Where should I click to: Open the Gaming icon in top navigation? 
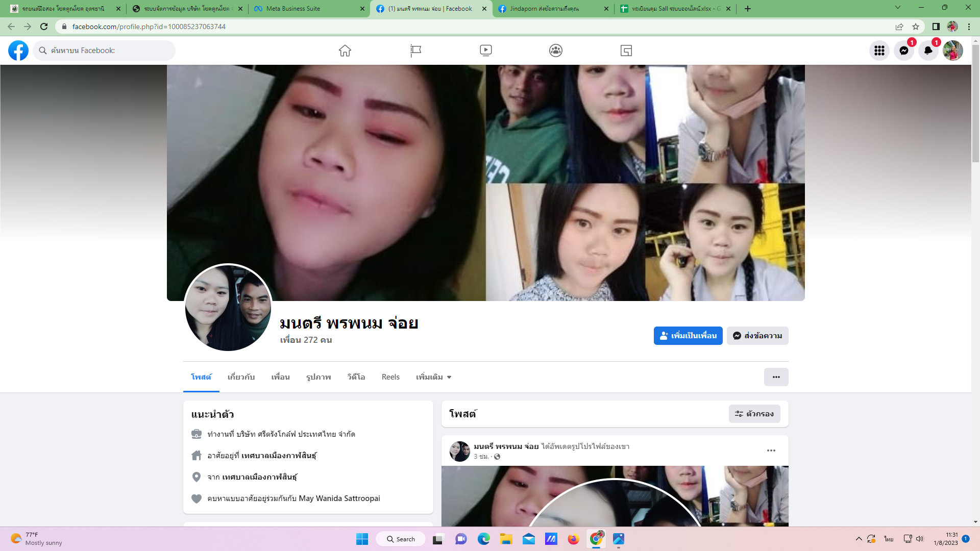click(626, 51)
